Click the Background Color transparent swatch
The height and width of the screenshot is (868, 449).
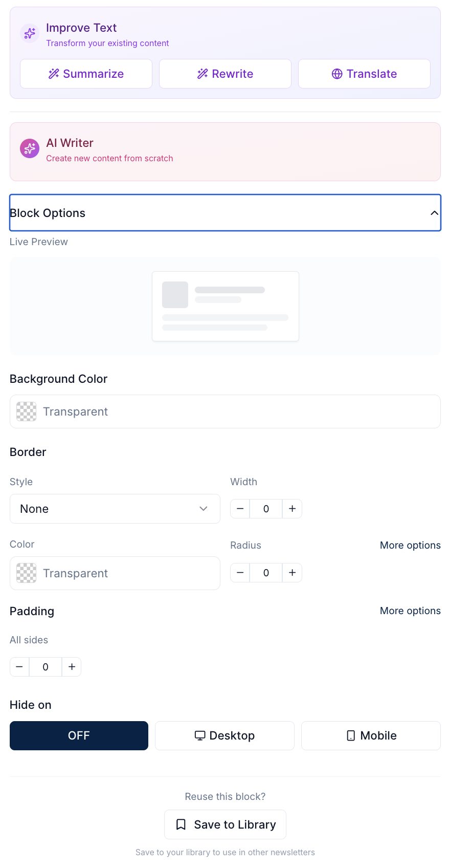click(27, 411)
